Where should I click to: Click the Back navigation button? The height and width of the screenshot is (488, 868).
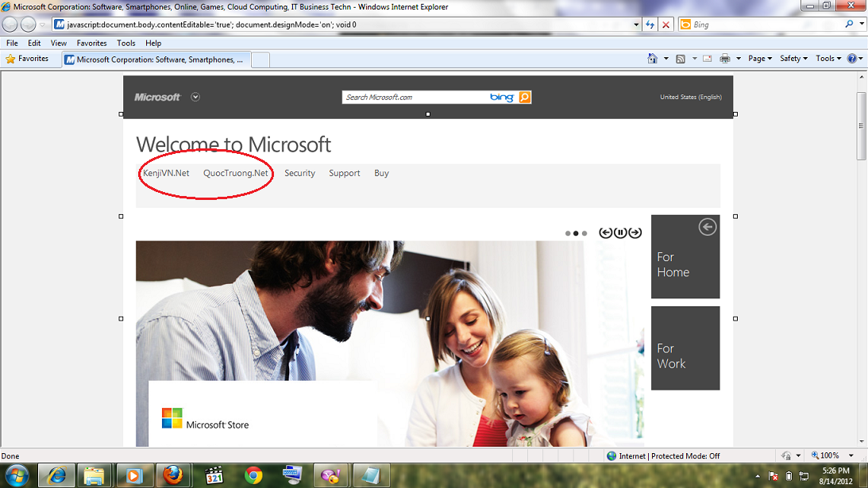pyautogui.click(x=10, y=25)
